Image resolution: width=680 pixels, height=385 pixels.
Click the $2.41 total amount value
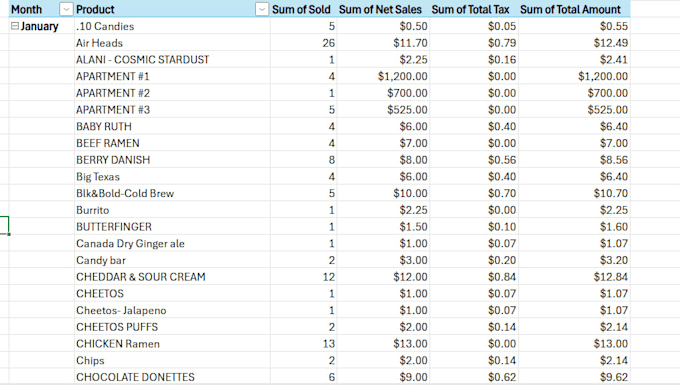614,59
